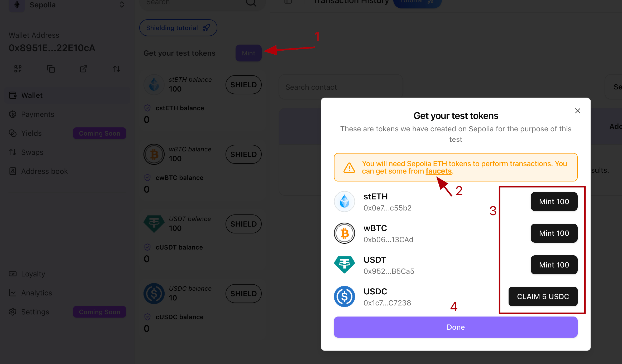Click the Search contact input field
Viewport: 622px width, 364px height.
tap(340, 87)
